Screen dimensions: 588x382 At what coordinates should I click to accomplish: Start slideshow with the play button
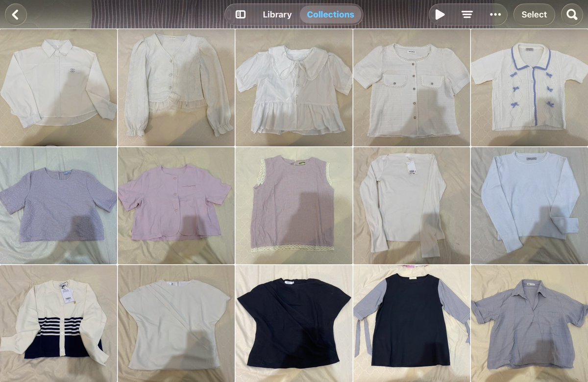[440, 15]
